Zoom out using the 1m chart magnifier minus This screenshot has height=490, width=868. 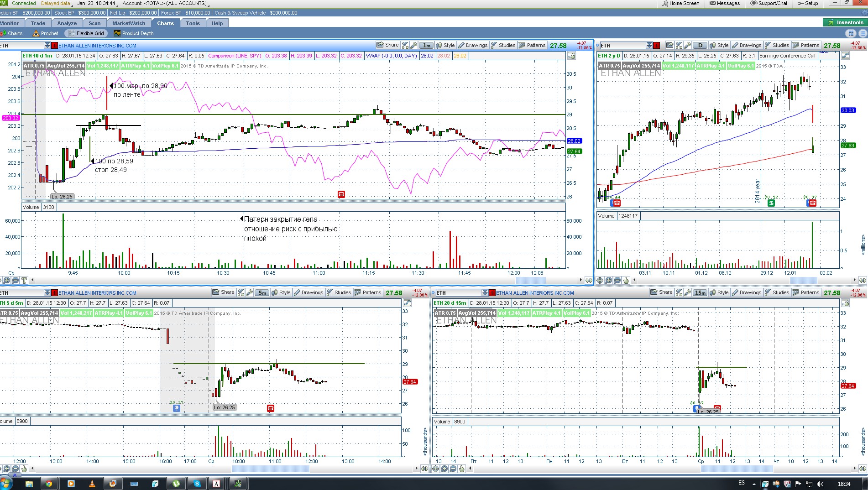(x=16, y=280)
